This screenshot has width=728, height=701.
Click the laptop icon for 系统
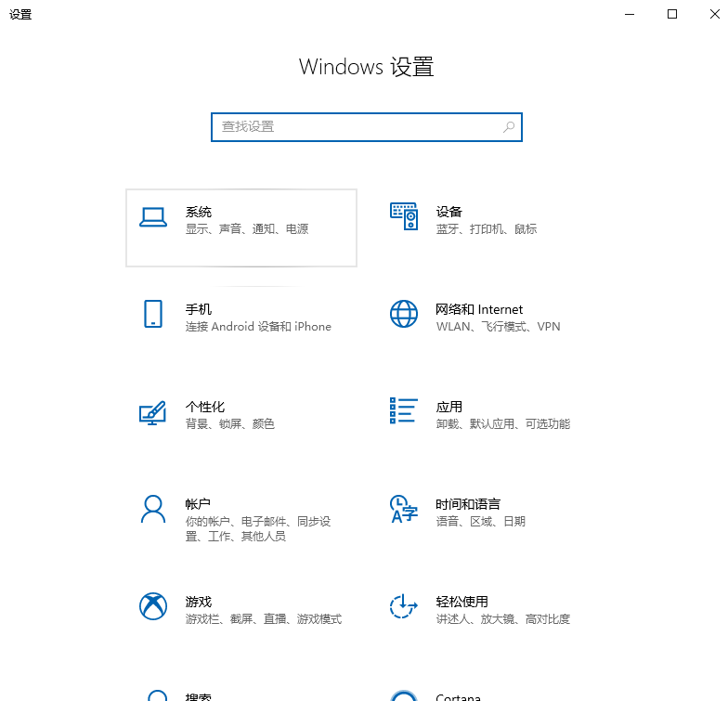coord(153,217)
